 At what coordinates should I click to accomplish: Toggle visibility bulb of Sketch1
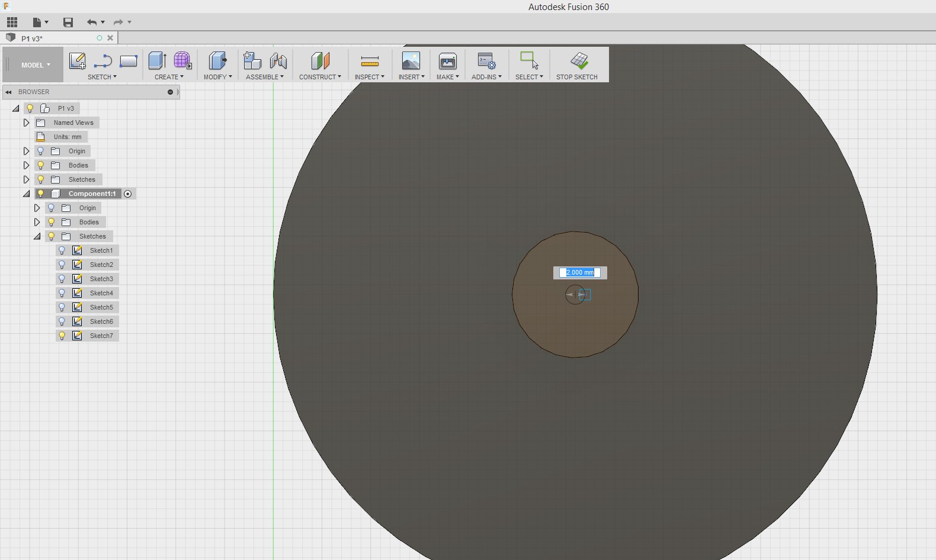(x=62, y=250)
